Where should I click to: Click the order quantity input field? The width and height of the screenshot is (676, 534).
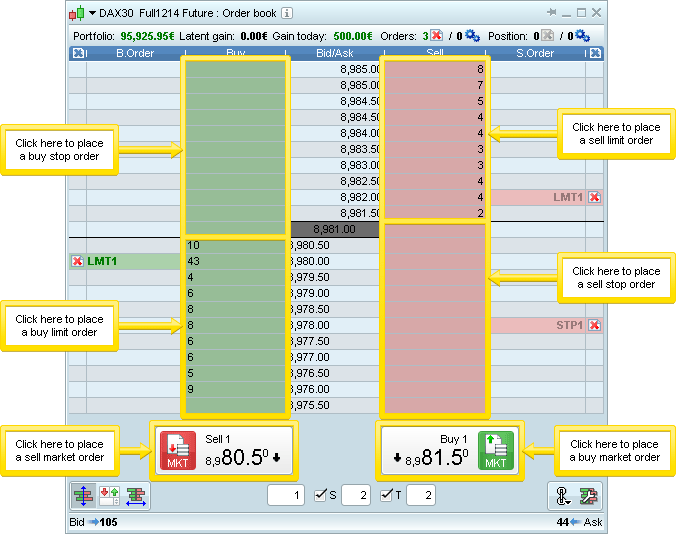pyautogui.click(x=285, y=495)
